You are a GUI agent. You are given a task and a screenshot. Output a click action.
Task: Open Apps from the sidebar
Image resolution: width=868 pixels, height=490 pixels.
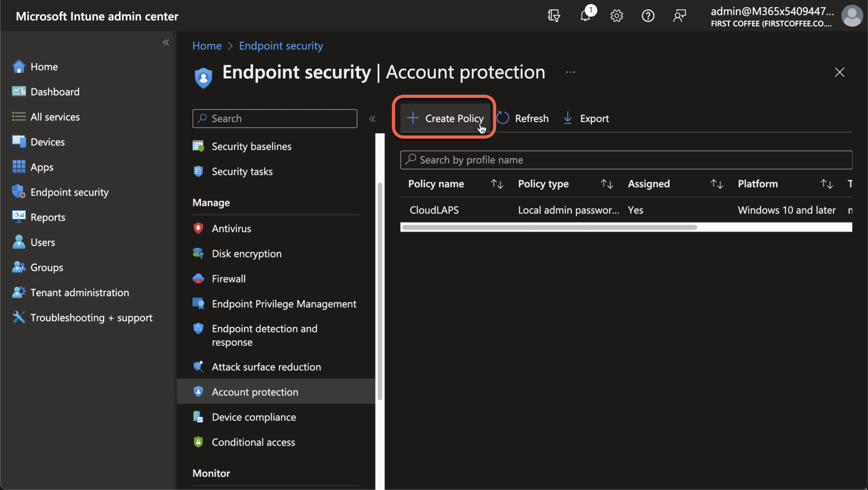(x=42, y=166)
